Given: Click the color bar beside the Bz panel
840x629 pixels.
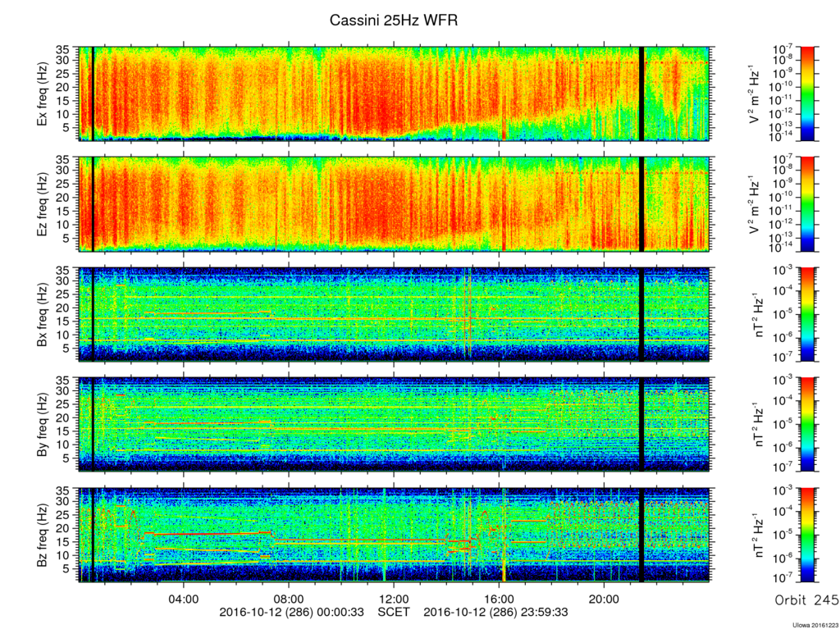Looking at the screenshot, I should pyautogui.click(x=808, y=535).
